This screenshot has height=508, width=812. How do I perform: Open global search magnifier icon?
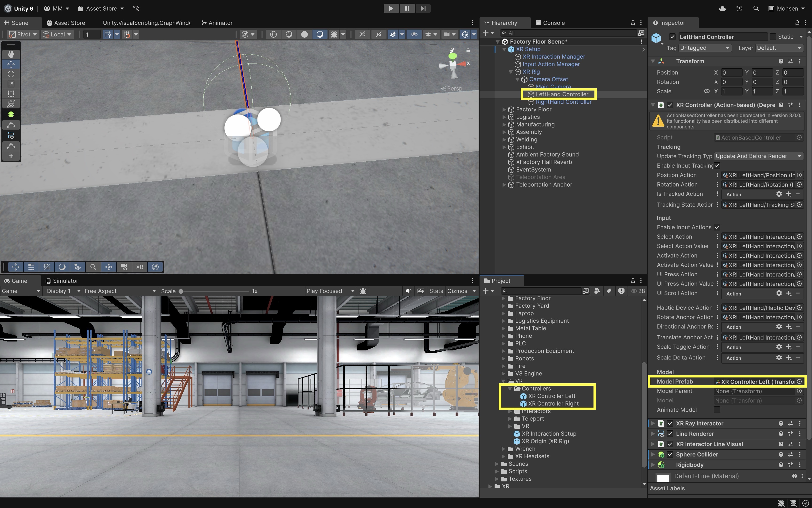coord(756,8)
